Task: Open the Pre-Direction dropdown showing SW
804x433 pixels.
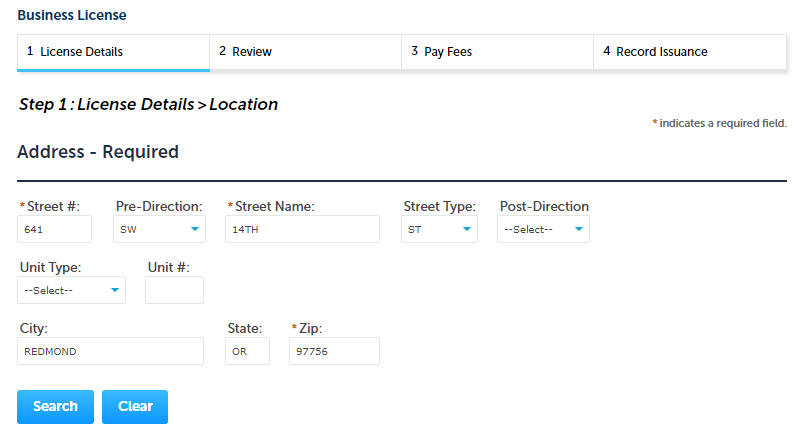Action: (159, 229)
